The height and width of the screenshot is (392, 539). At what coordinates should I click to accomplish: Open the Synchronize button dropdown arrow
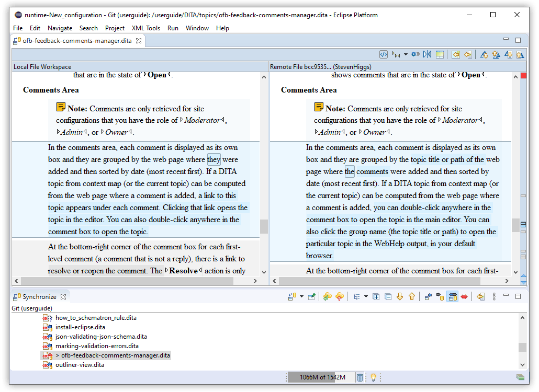coord(302,296)
